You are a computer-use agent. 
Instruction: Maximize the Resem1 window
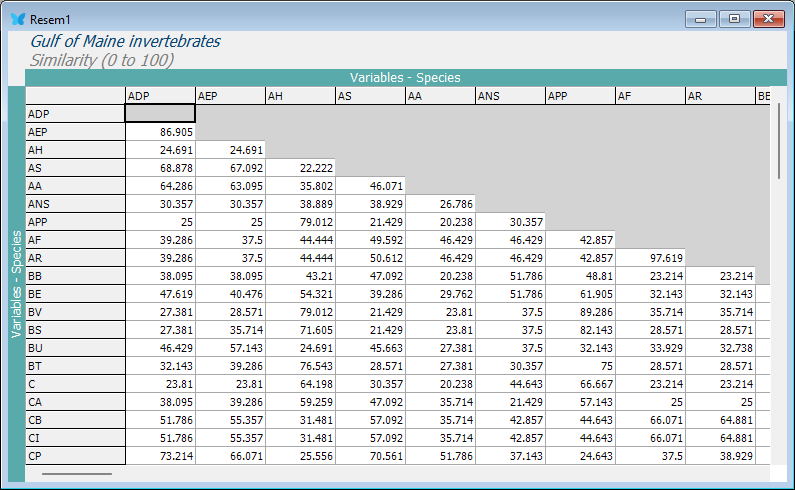click(x=734, y=19)
